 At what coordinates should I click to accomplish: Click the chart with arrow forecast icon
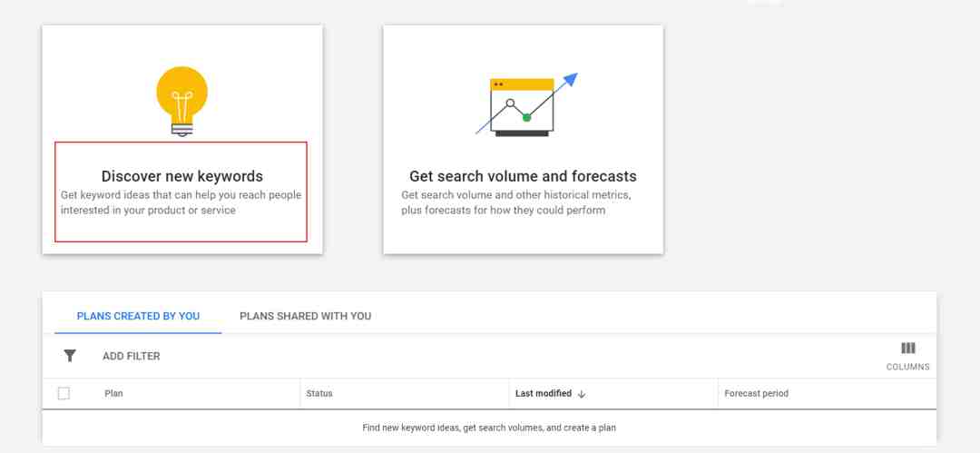pos(526,104)
